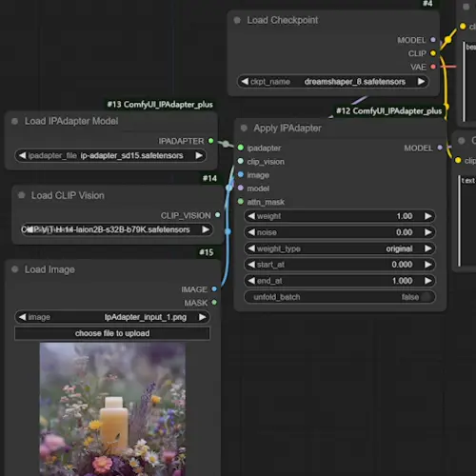Open the ipadapter_file ip-adapter_sd15.safetensors dropdown
The width and height of the screenshot is (476, 476).
(110, 155)
